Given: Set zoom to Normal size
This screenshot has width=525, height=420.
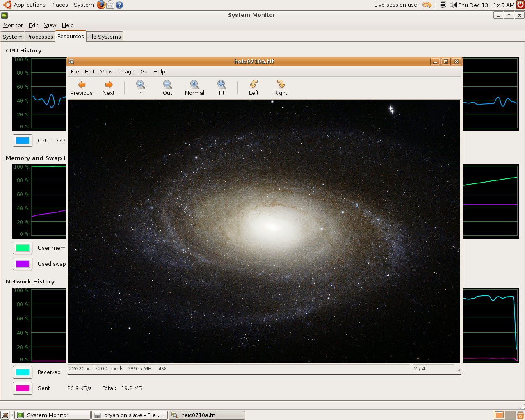Looking at the screenshot, I should click(194, 88).
